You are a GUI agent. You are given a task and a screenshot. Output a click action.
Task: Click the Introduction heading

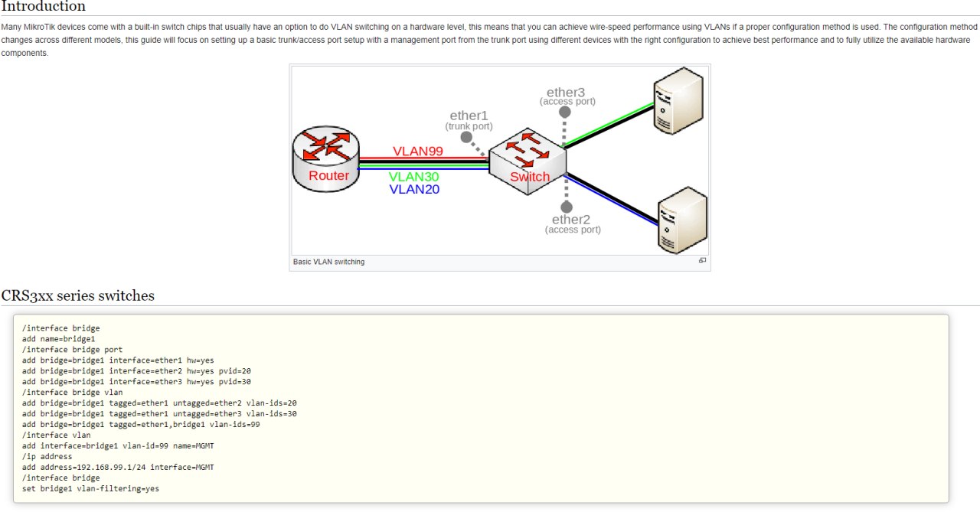click(x=43, y=6)
